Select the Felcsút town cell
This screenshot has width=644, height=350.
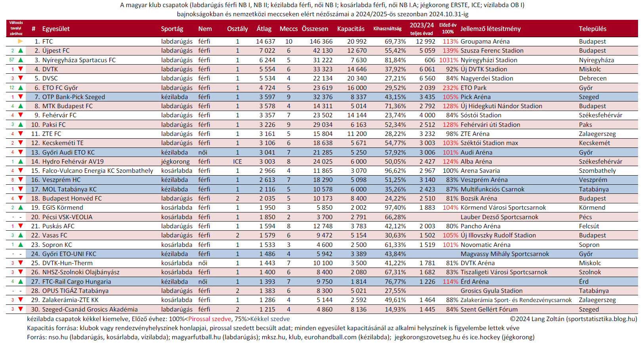(589, 226)
